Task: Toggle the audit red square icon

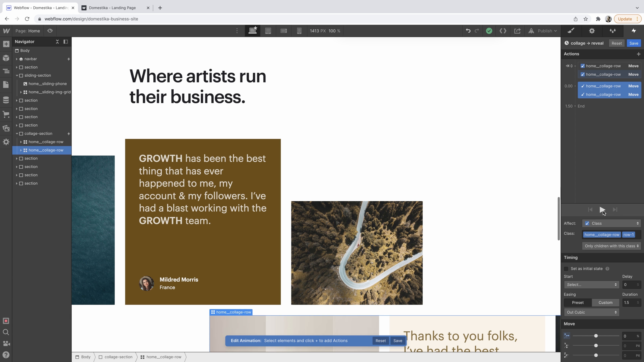Action: click(x=6, y=321)
